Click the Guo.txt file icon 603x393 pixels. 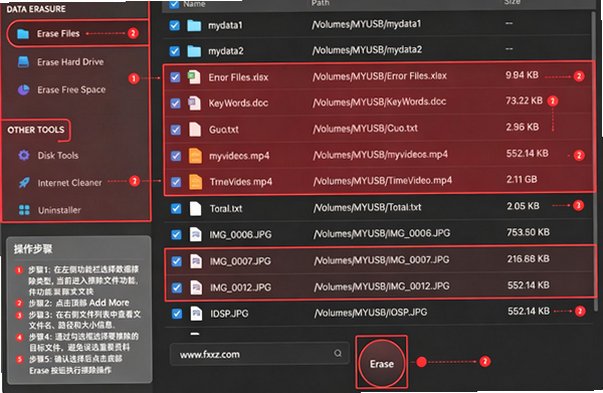(x=195, y=129)
